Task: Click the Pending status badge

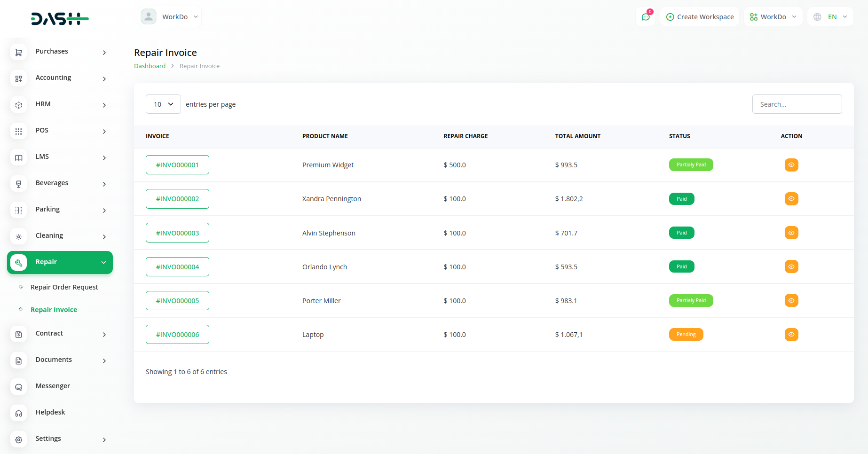Action: click(686, 335)
